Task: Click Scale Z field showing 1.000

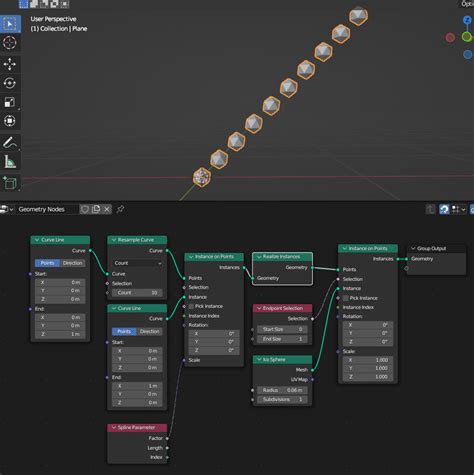Action: coord(368,377)
